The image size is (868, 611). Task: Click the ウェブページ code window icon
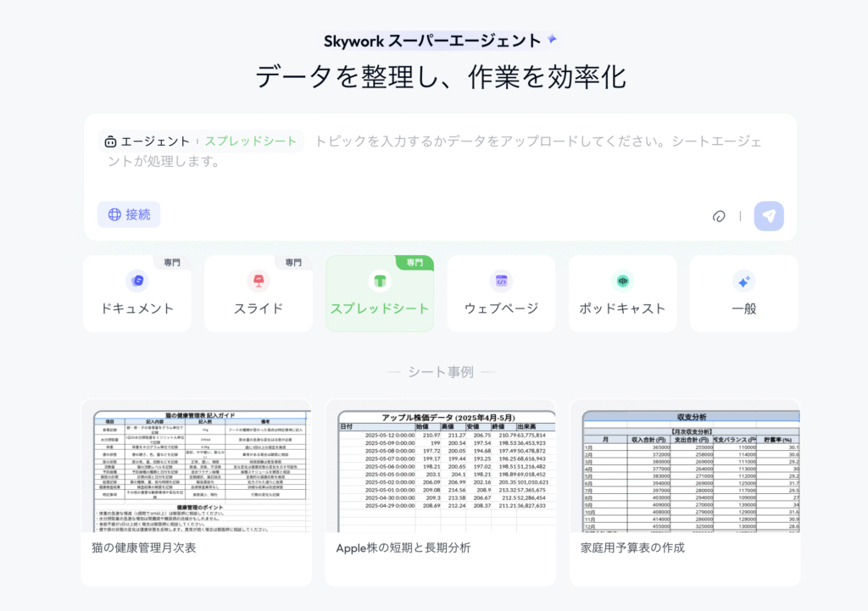(501, 281)
